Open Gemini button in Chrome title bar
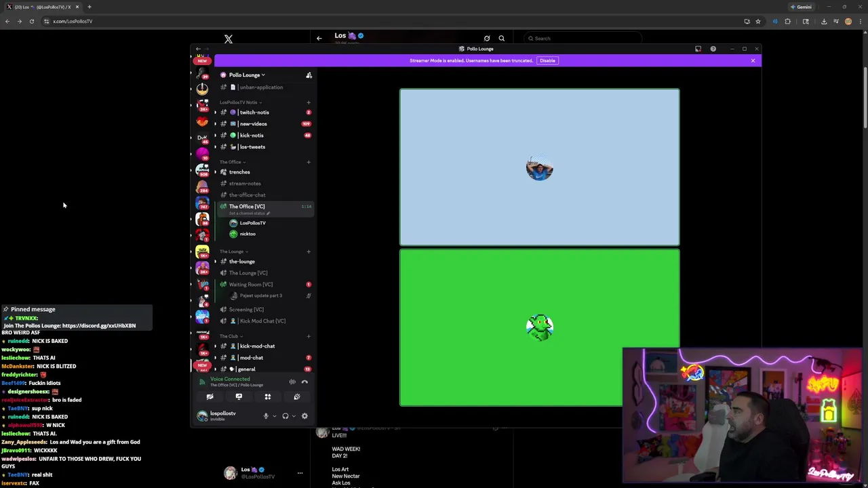This screenshot has width=868, height=488. pyautogui.click(x=801, y=7)
